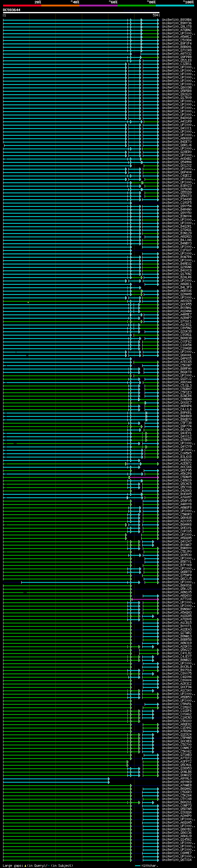Click hit label UniRef100_A7AVM7
The height and width of the screenshot is (868, 197).
click(x=177, y=498)
